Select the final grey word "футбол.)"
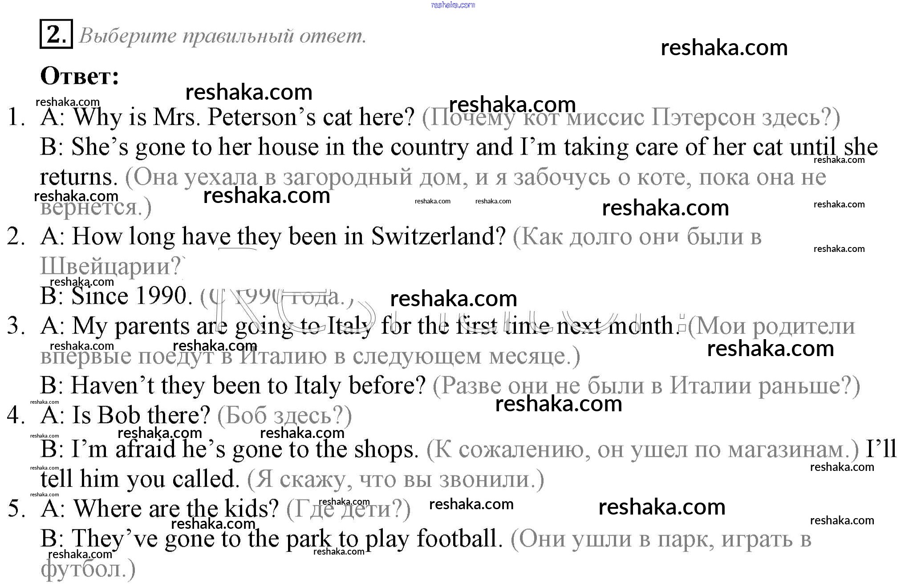The height and width of the screenshot is (588, 905). (88, 569)
